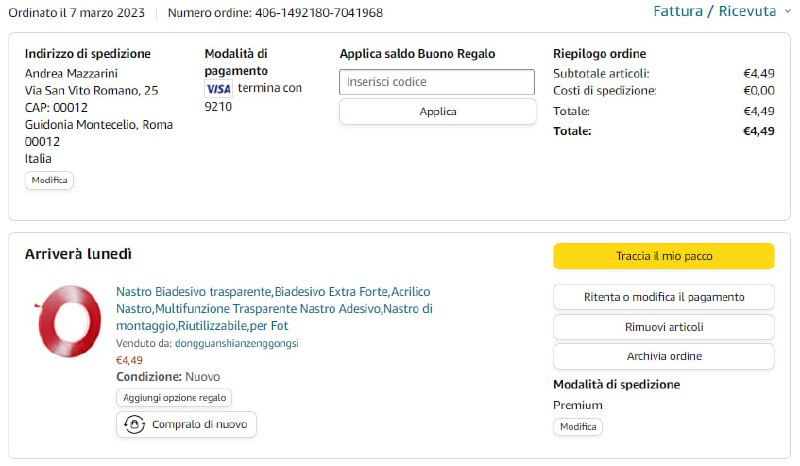800x466 pixels.
Task: Open the Fattura / Ricevuta dropdown
Action: pos(714,12)
